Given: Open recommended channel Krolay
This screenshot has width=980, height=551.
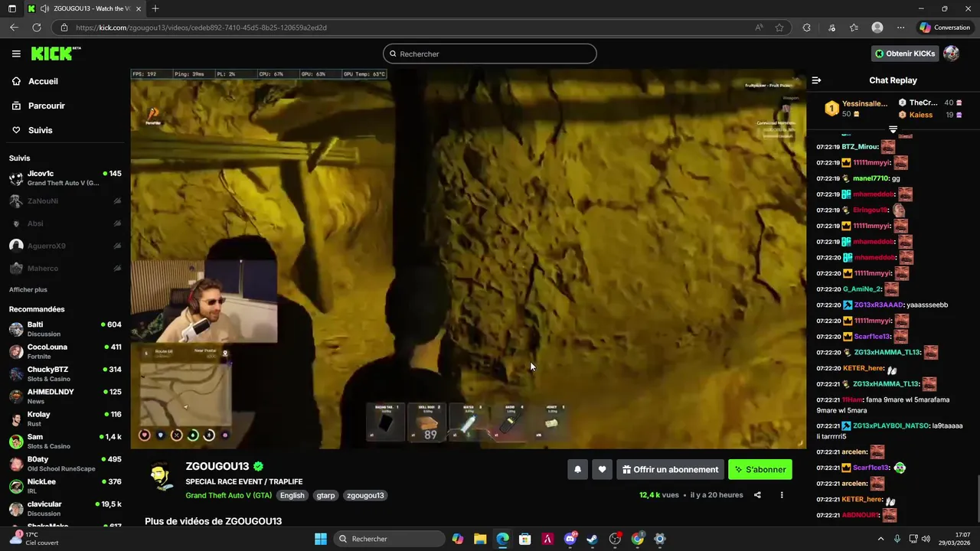Looking at the screenshot, I should pyautogui.click(x=65, y=419).
